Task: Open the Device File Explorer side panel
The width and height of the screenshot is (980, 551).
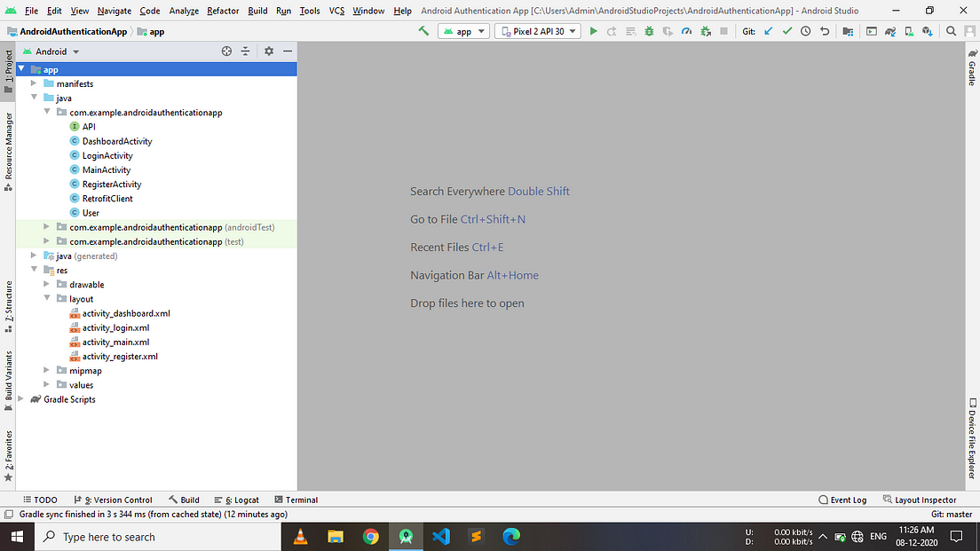Action: click(x=973, y=438)
